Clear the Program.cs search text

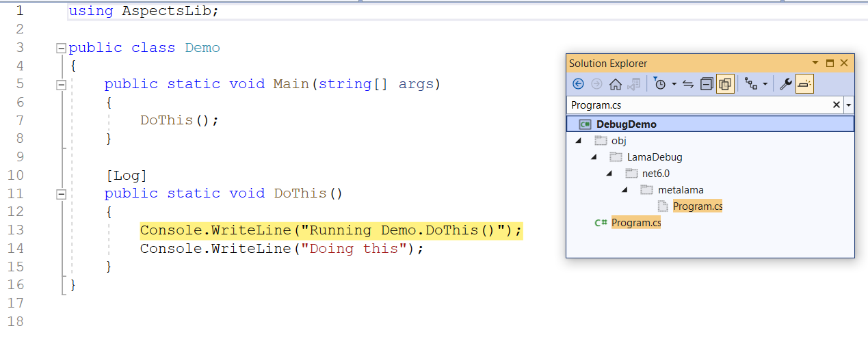836,105
